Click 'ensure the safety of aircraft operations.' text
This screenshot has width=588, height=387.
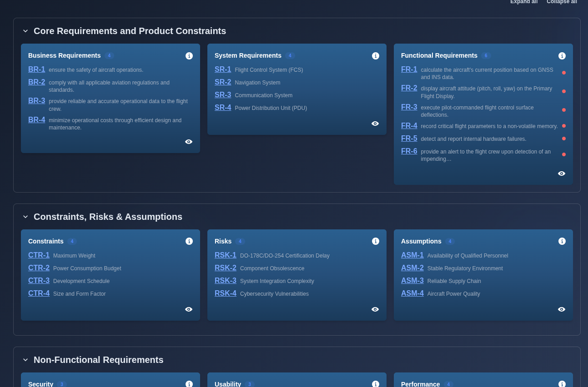point(96,70)
